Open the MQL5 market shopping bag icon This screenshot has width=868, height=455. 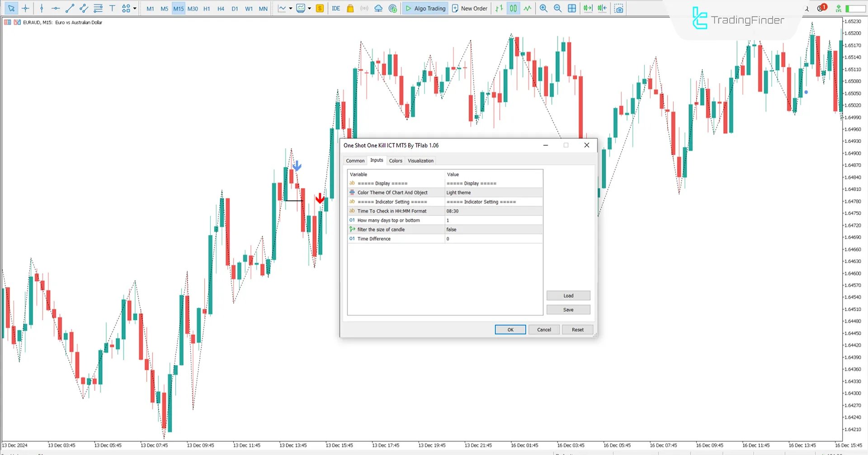tap(350, 9)
